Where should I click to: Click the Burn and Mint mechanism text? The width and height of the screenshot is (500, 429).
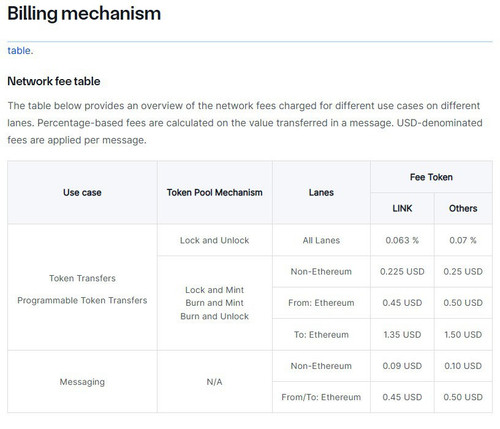coord(215,303)
